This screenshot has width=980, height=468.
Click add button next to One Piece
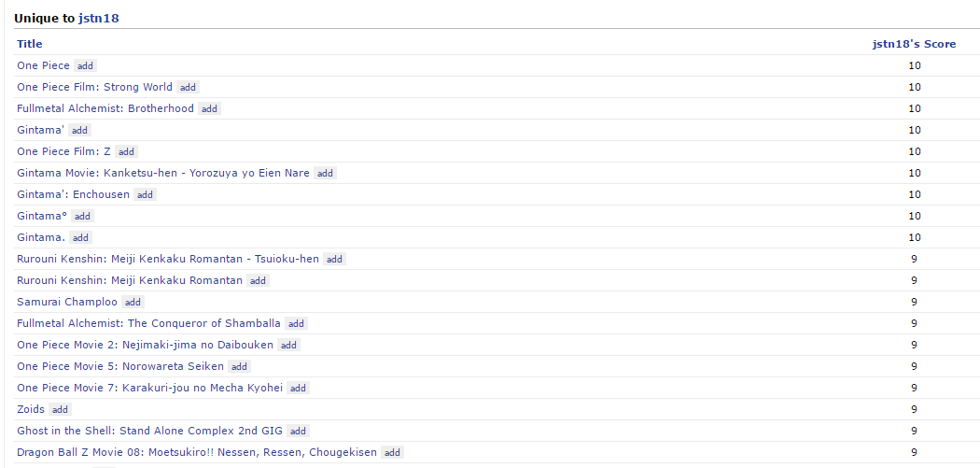(x=85, y=65)
